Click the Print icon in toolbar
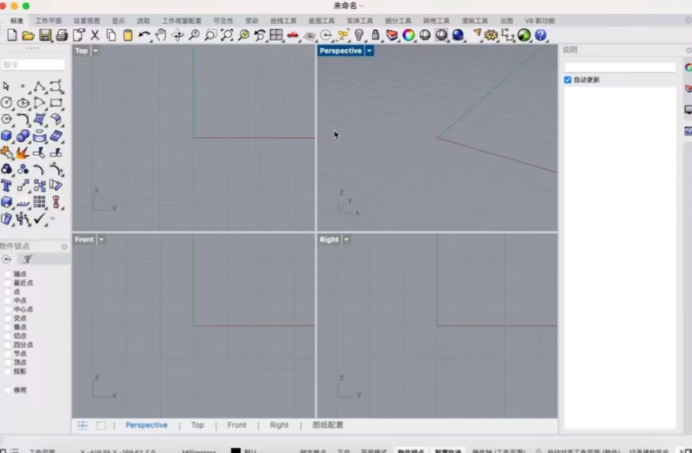692x453 pixels. point(61,35)
